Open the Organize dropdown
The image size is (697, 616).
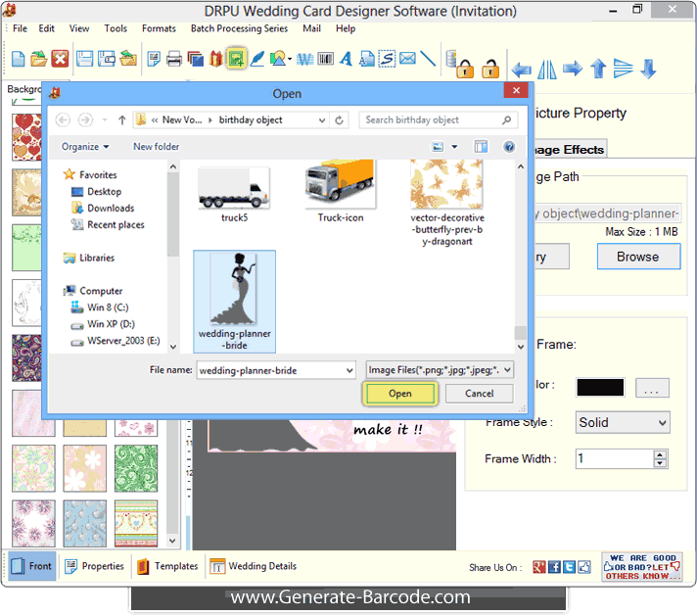(x=85, y=147)
